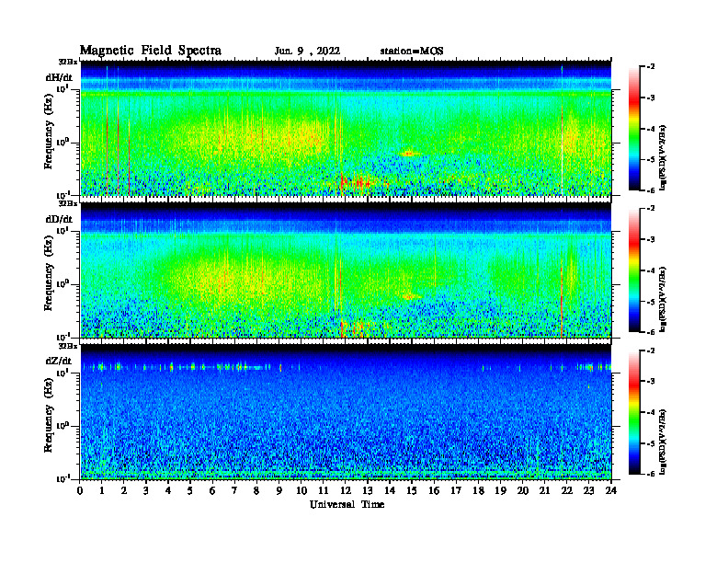
Task: Click the 'dD/dt' panel label
Action: click(59, 219)
